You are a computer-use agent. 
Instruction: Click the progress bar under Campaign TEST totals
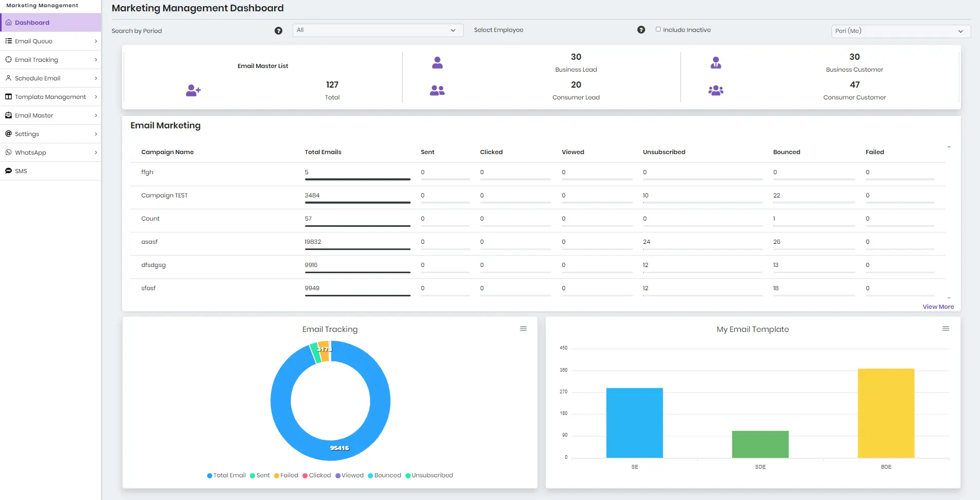(x=358, y=203)
